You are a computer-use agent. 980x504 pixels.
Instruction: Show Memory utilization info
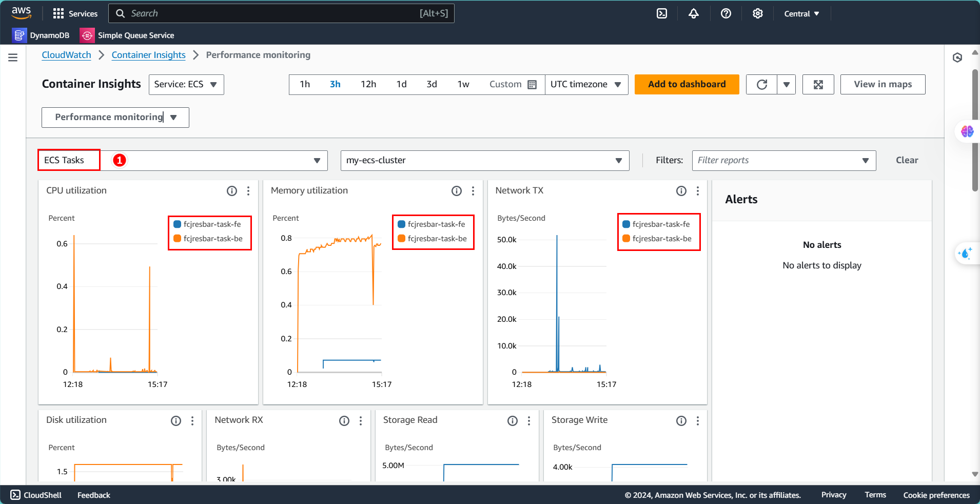[x=457, y=191]
